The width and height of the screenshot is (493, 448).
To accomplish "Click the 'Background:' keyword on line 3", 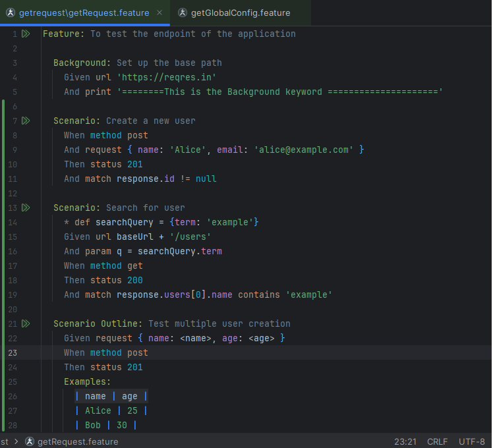I will 82,63.
